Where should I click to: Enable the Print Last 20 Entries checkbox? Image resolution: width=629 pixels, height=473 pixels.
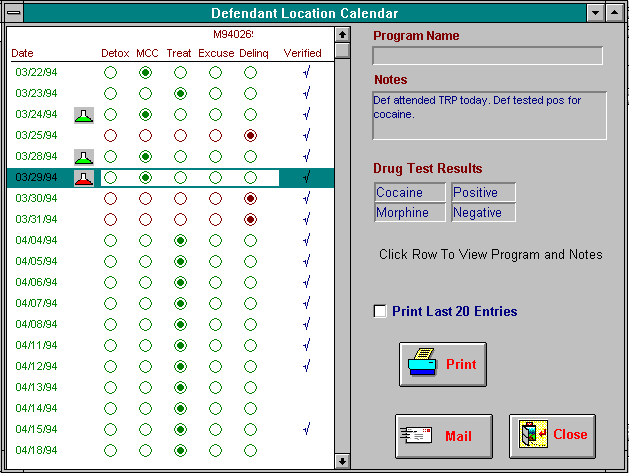380,312
